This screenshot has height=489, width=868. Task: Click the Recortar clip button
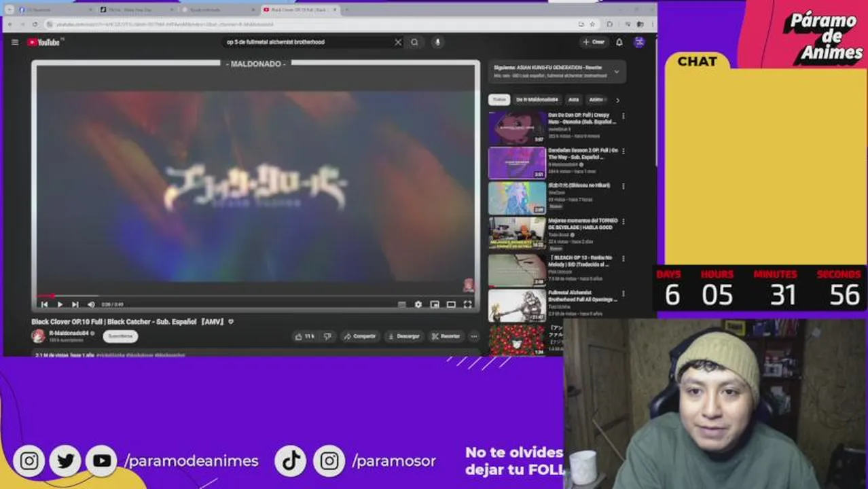[x=446, y=336]
